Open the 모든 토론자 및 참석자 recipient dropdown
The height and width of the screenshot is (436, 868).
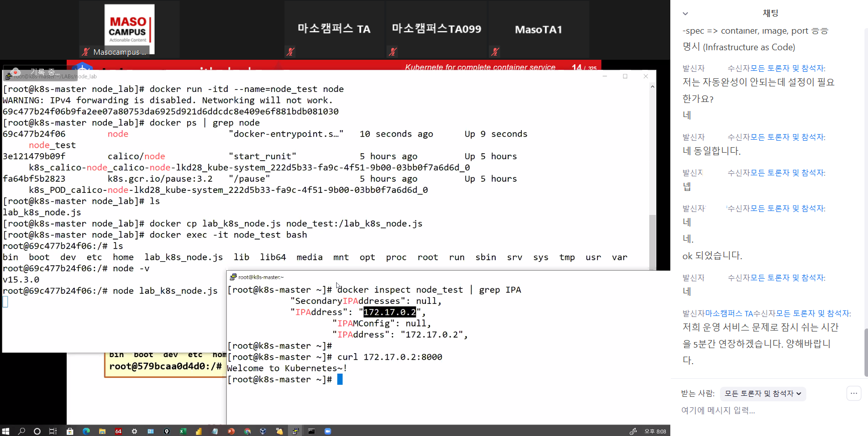pos(763,394)
